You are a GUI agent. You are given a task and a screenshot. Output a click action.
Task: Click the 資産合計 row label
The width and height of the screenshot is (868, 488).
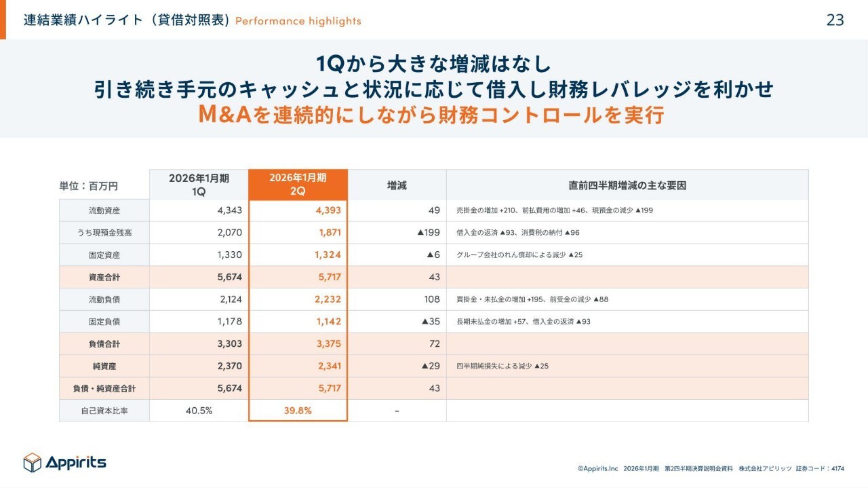point(104,277)
